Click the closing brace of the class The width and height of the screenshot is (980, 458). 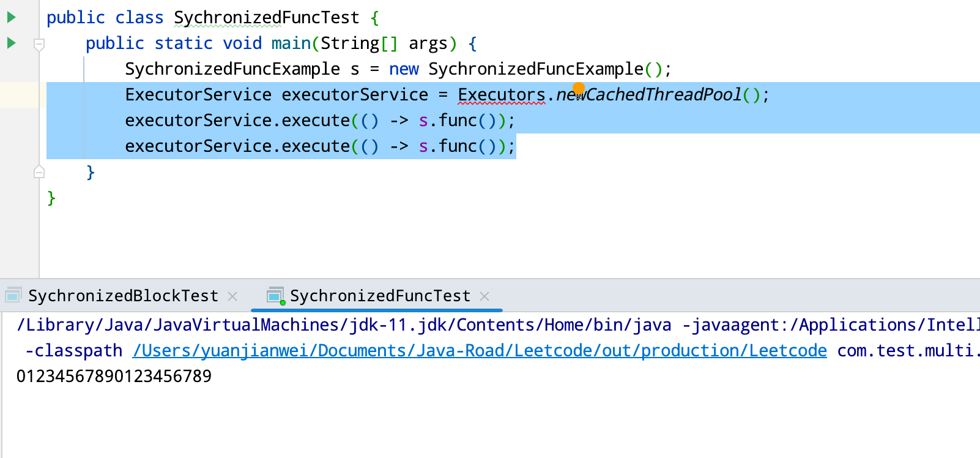pos(51,198)
